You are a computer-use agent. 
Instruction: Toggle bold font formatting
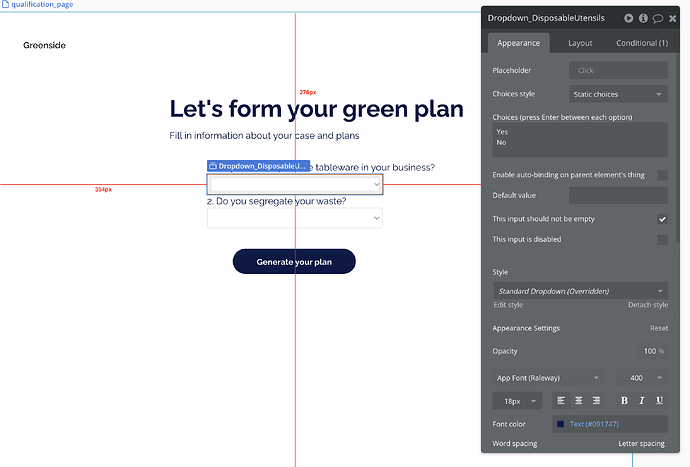[624, 401]
